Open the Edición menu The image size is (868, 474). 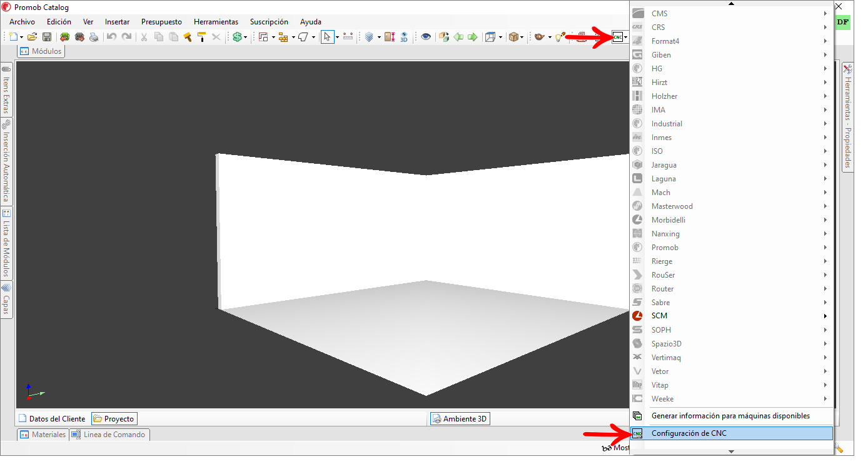[59, 21]
